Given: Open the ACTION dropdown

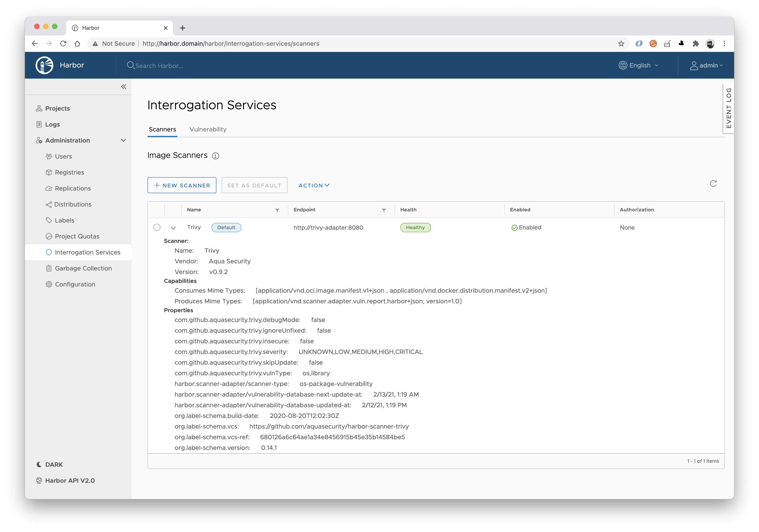Looking at the screenshot, I should coord(314,185).
